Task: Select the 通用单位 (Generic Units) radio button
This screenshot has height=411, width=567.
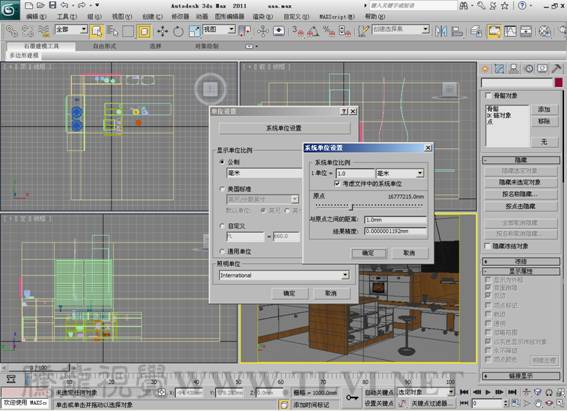Action: tap(222, 251)
